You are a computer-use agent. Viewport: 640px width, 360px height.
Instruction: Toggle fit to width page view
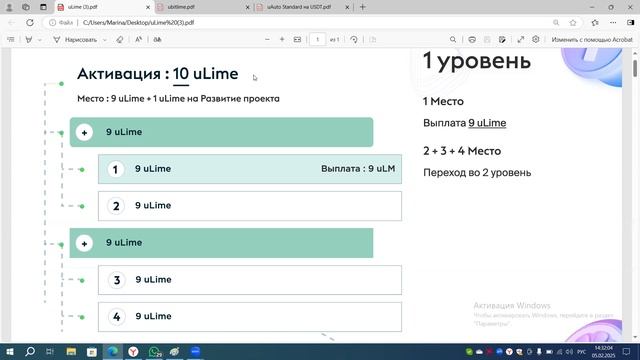(297, 40)
